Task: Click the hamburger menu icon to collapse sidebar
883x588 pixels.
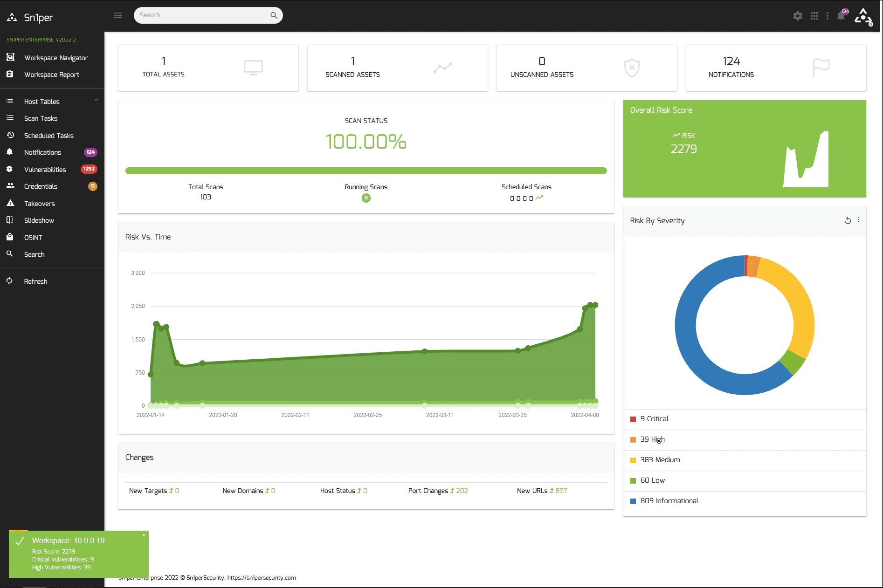Action: tap(118, 15)
